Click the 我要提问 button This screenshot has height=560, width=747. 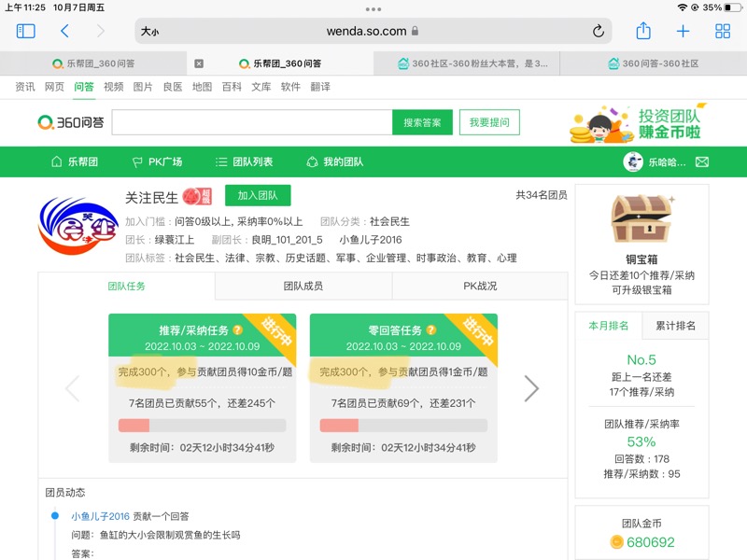tap(489, 122)
